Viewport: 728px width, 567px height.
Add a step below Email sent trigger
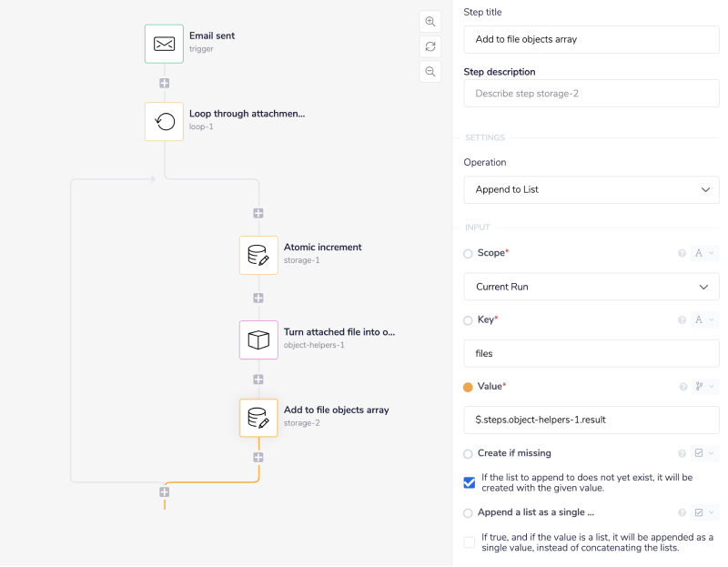[x=164, y=83]
